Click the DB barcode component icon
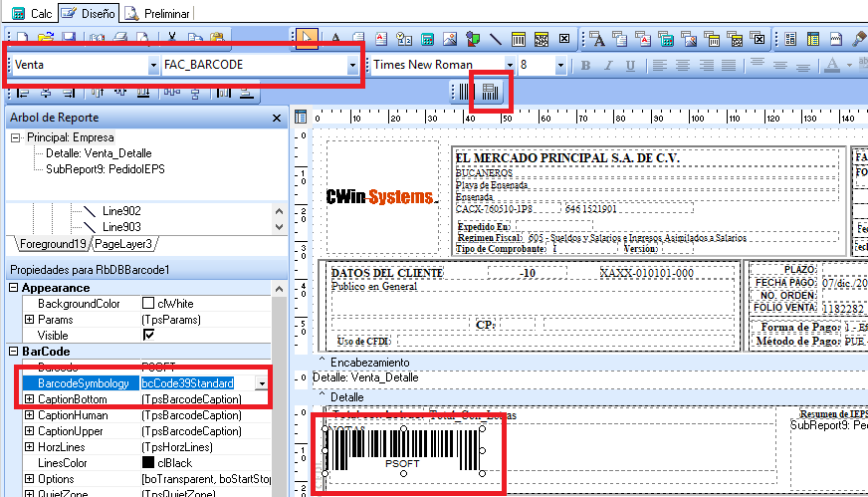This screenshot has height=497, width=868. pos(490,92)
